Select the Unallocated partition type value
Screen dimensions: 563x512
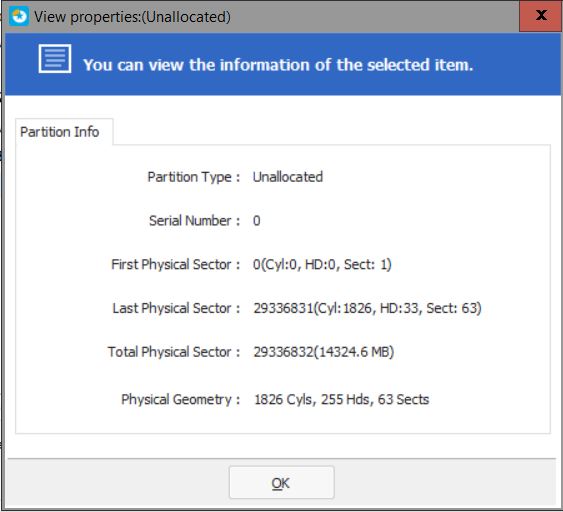(288, 177)
